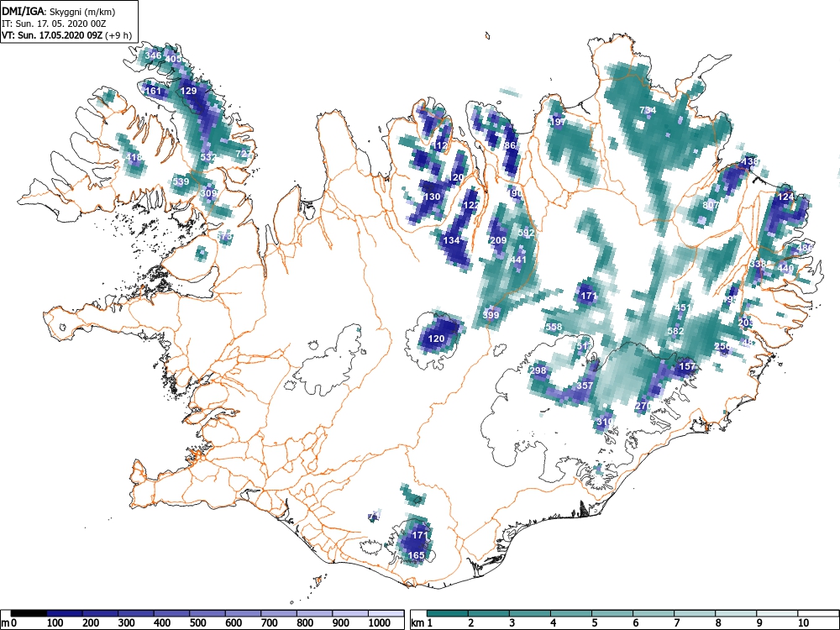This screenshot has width=840, height=630.
Task: Click the visibility value '256'
Action: coord(722,347)
